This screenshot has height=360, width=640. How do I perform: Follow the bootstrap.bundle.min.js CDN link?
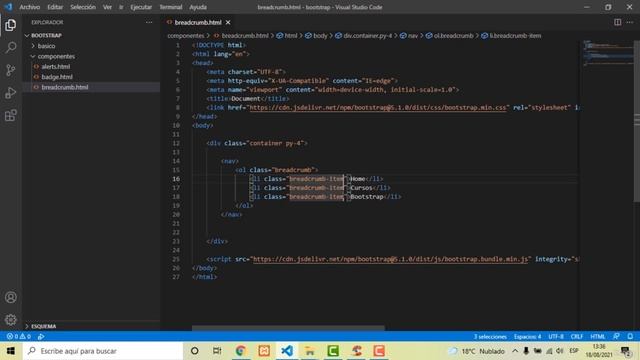[x=390, y=259]
